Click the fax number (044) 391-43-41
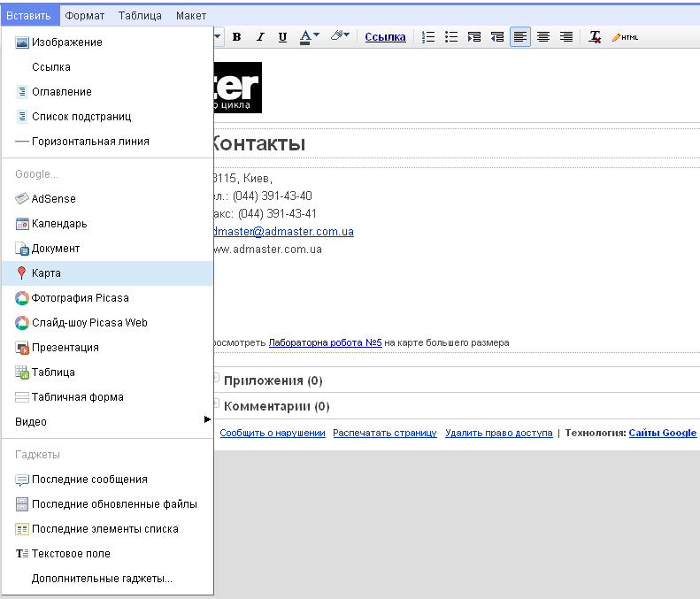Viewport: 700px width, 599px height. click(x=277, y=214)
